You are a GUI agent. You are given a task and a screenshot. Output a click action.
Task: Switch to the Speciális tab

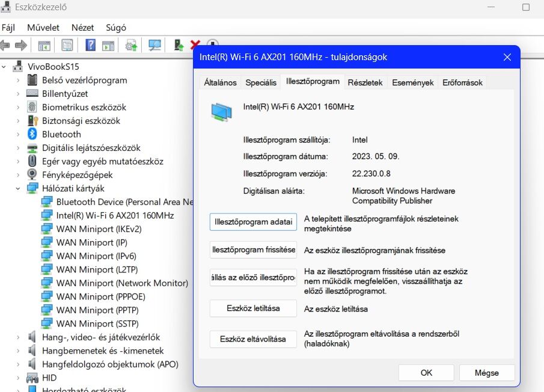point(261,82)
